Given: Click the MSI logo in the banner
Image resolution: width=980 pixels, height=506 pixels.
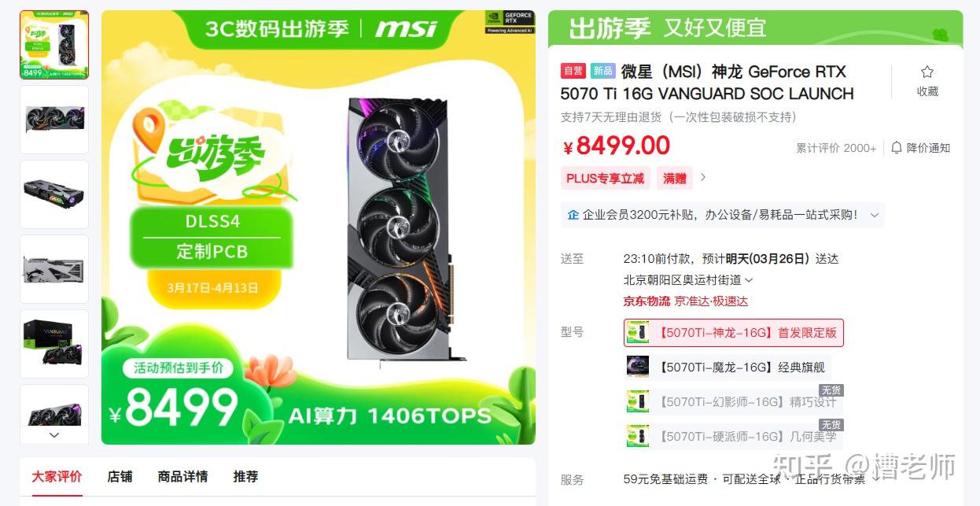Looking at the screenshot, I should pyautogui.click(x=406, y=29).
